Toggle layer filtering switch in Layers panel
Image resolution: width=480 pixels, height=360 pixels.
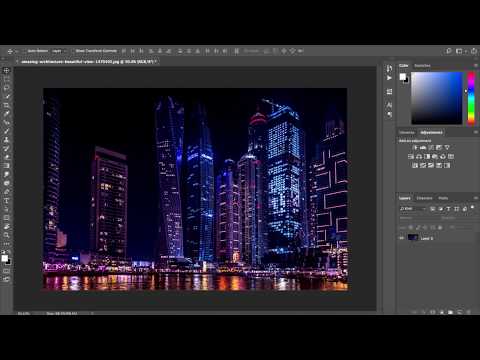point(472,208)
